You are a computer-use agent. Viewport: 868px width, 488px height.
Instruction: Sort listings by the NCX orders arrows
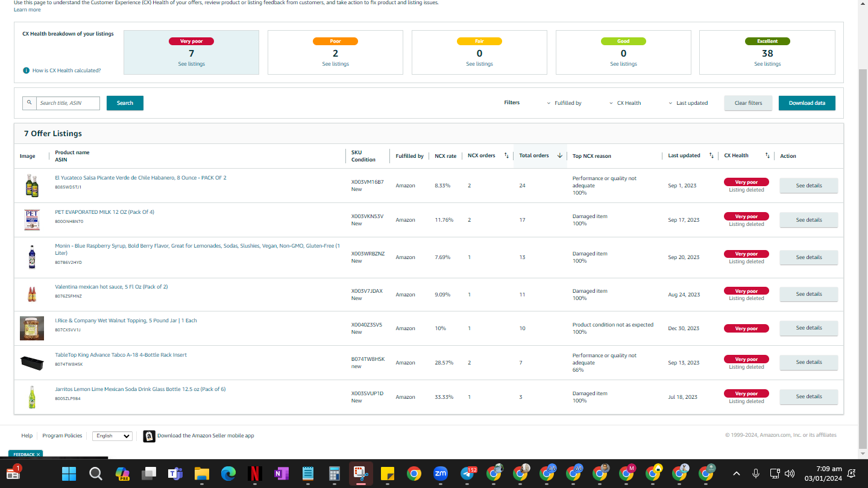click(x=506, y=156)
